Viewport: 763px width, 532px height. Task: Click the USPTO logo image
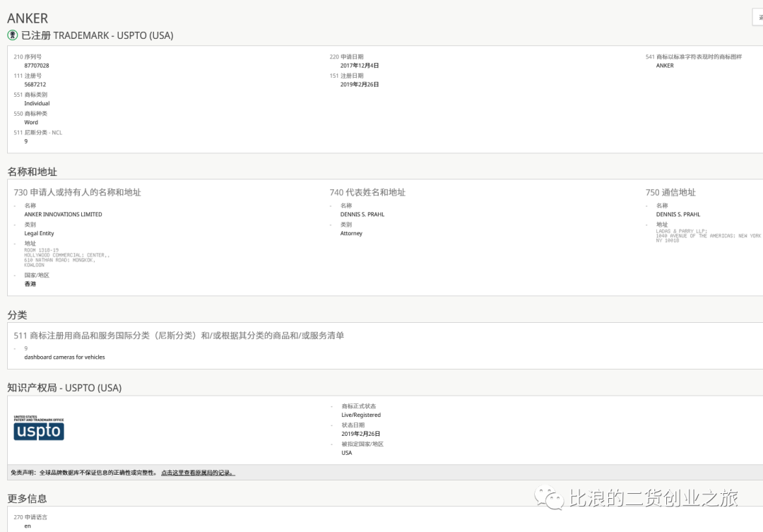click(x=39, y=428)
